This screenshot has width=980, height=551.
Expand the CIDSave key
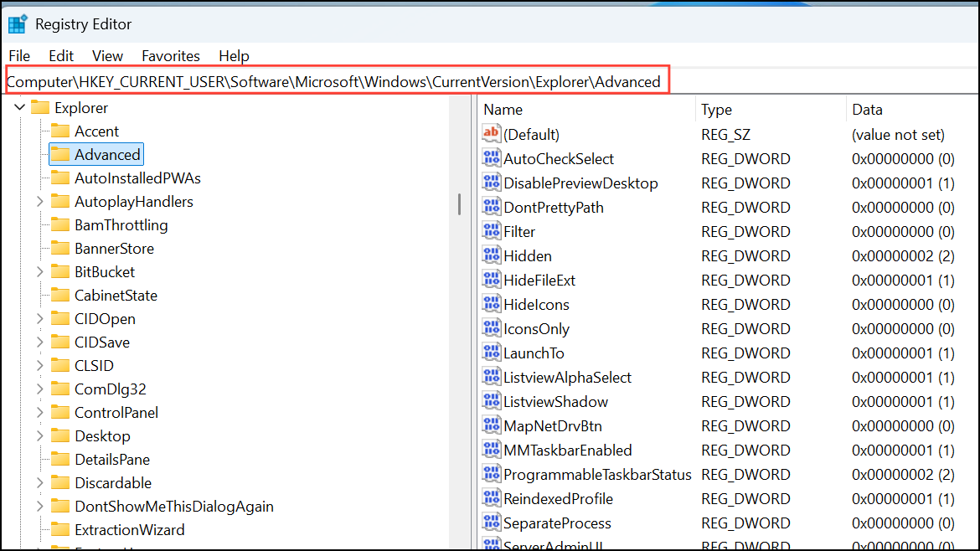tap(40, 342)
